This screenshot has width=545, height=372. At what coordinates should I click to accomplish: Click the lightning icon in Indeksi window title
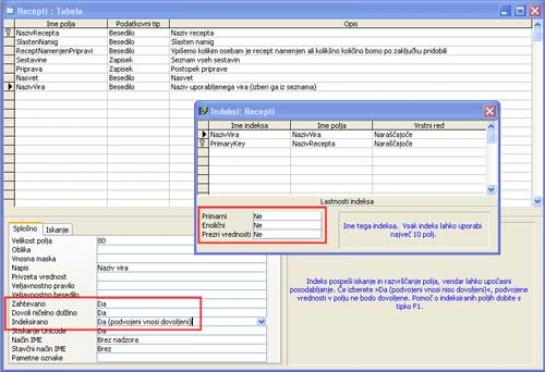203,111
